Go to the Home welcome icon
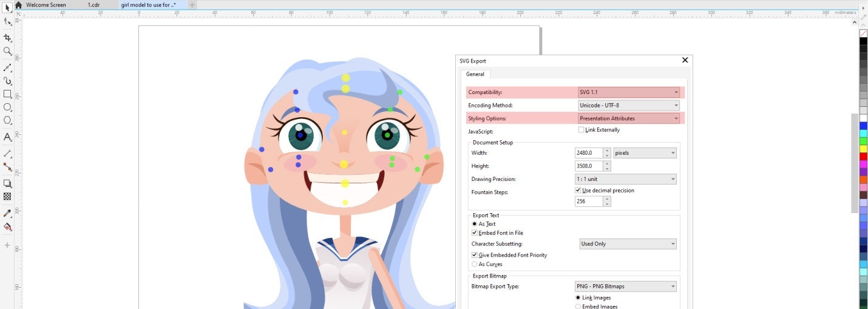This screenshot has height=309, width=868. click(x=18, y=5)
